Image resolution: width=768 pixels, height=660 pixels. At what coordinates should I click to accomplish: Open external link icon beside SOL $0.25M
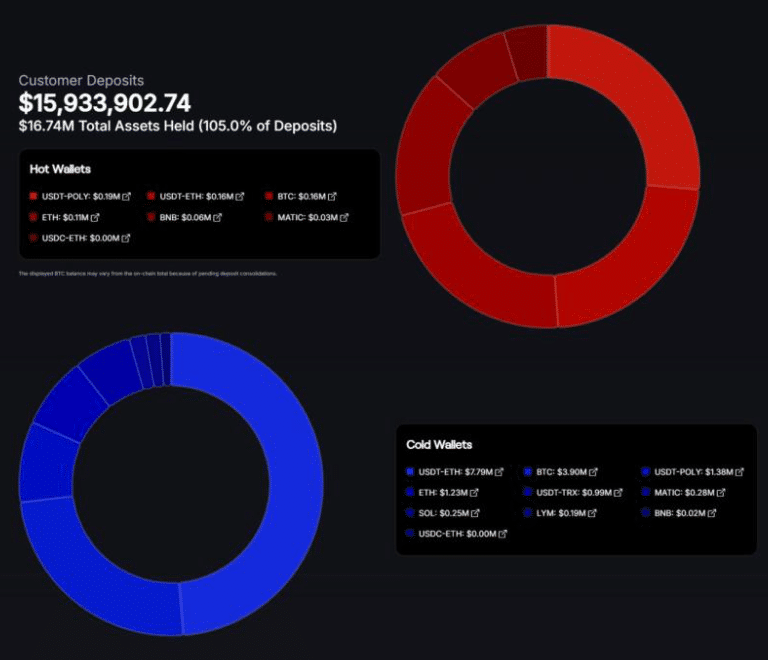click(x=475, y=513)
